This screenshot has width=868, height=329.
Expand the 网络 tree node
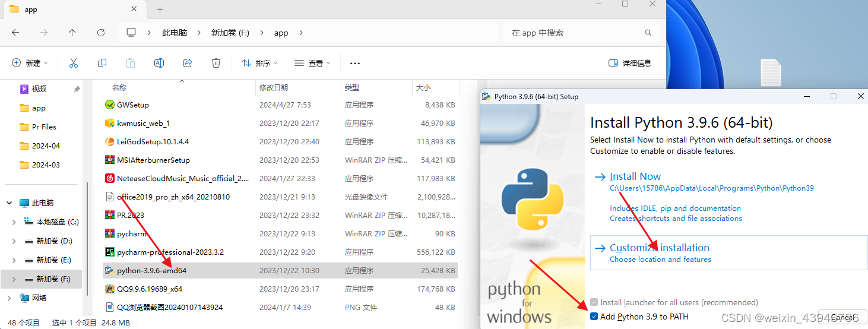[x=9, y=298]
